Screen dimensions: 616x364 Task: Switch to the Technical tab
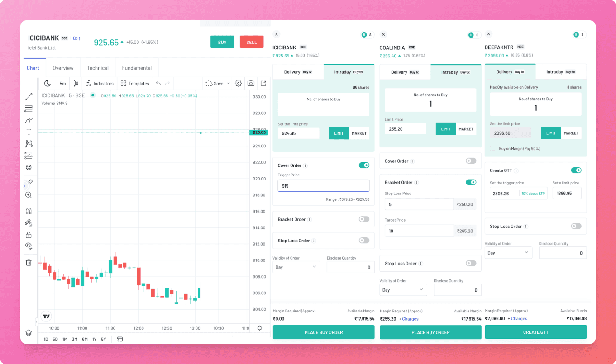(x=98, y=68)
